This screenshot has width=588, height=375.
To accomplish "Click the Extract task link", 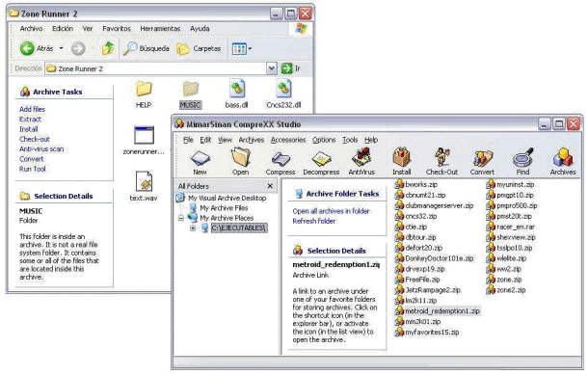I will pos(30,120).
